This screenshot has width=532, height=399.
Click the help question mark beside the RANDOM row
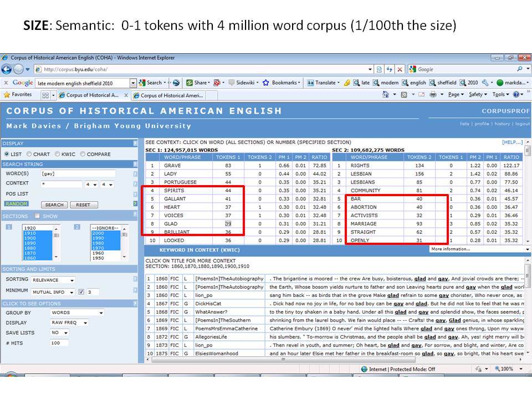(x=135, y=204)
